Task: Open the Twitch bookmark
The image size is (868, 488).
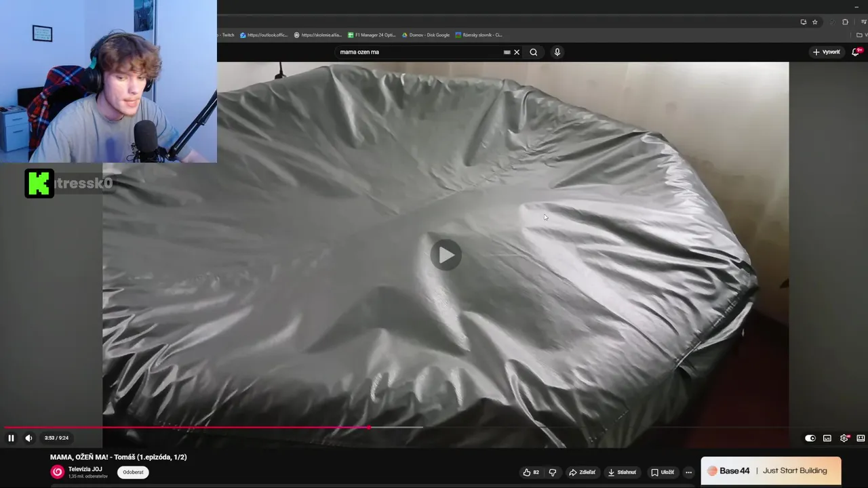Action: [226, 35]
